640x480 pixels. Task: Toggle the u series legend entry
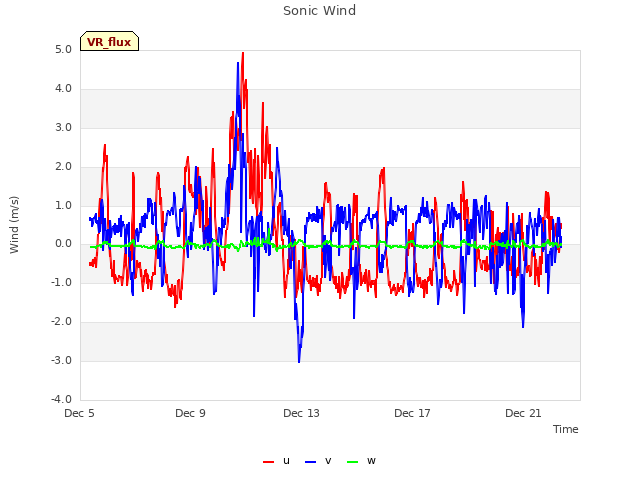[277, 461]
